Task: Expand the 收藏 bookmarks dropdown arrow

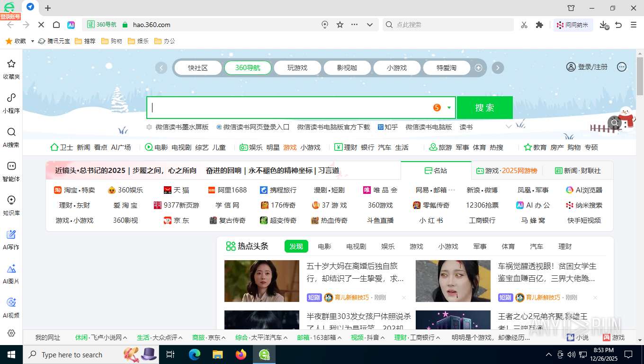Action: tap(33, 41)
